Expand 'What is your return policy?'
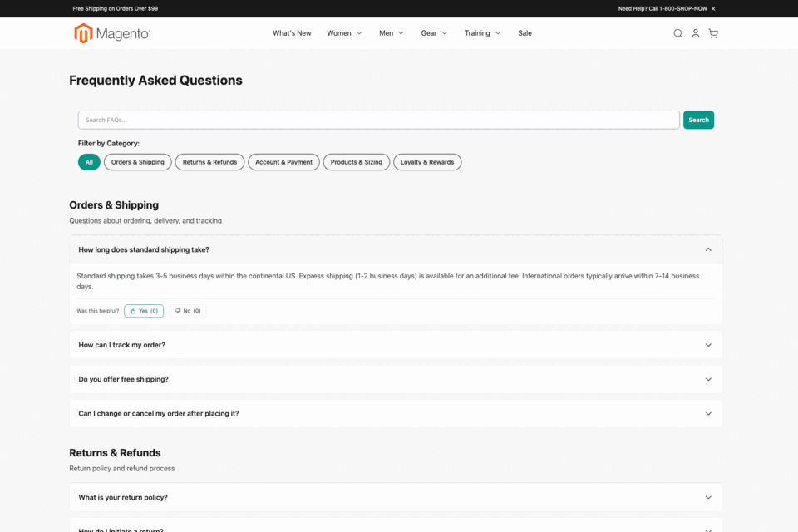This screenshot has width=798, height=532. [396, 497]
